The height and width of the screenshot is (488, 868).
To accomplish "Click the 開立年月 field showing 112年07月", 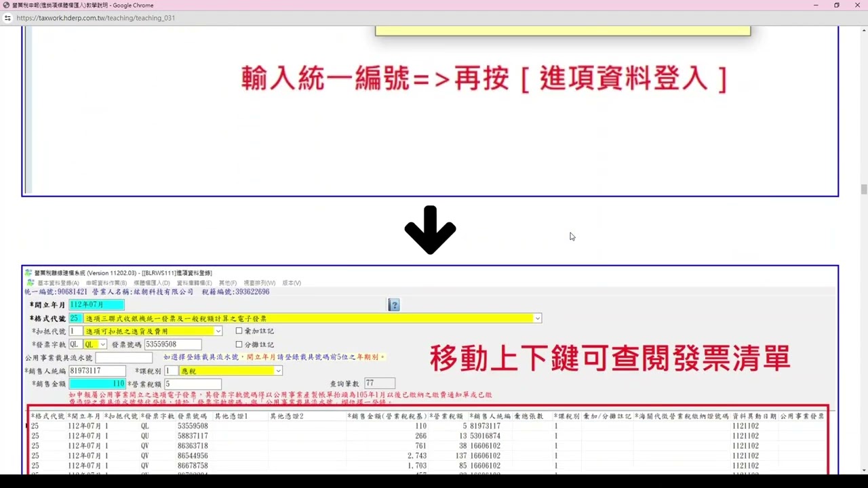I will click(96, 305).
